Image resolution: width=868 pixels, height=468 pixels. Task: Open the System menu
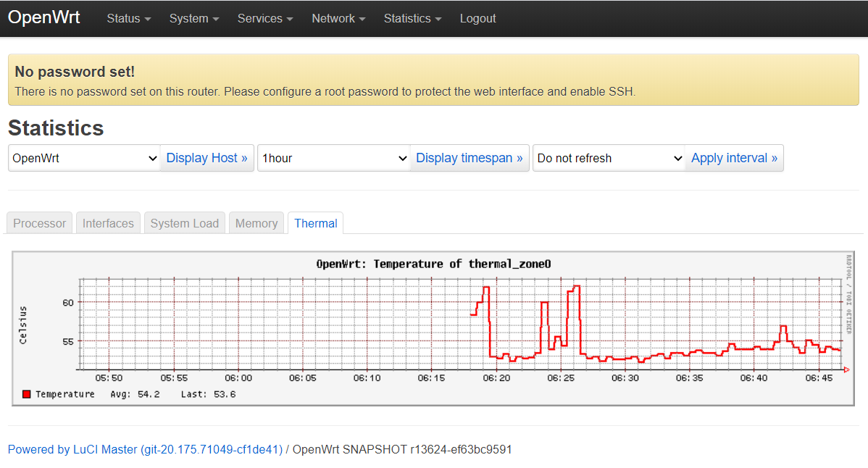pyautogui.click(x=193, y=18)
